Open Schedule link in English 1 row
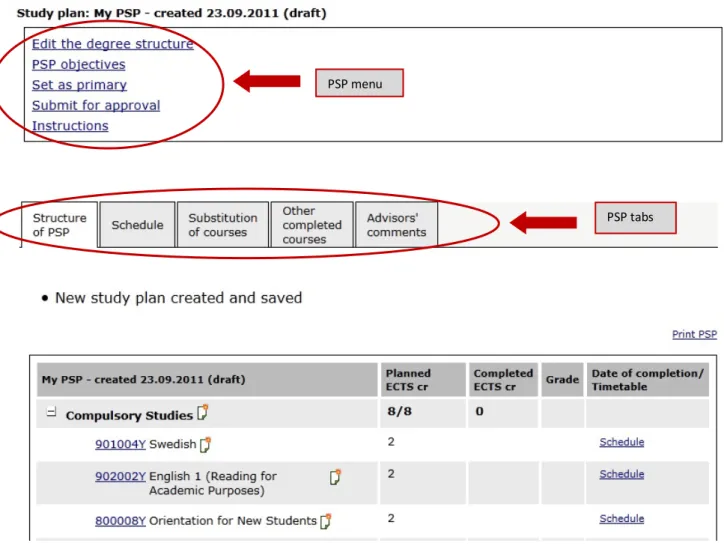Image resolution: width=724 pixels, height=552 pixels. click(621, 474)
